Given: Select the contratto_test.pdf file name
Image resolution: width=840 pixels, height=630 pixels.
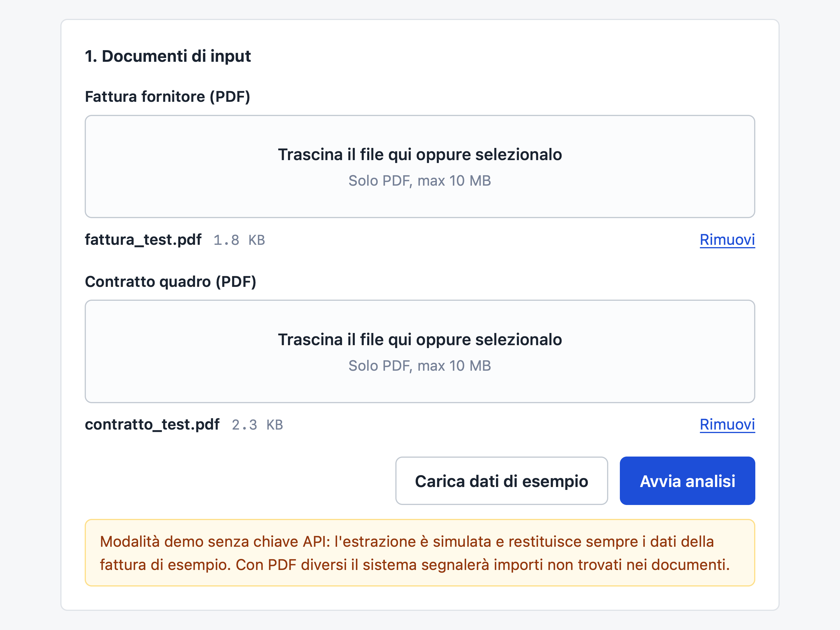Looking at the screenshot, I should click(x=152, y=425).
